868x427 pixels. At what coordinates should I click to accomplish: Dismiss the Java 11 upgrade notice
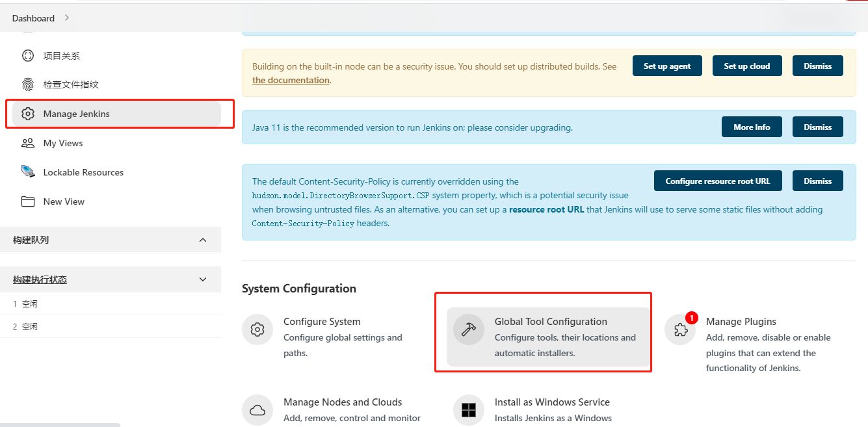[x=817, y=127]
